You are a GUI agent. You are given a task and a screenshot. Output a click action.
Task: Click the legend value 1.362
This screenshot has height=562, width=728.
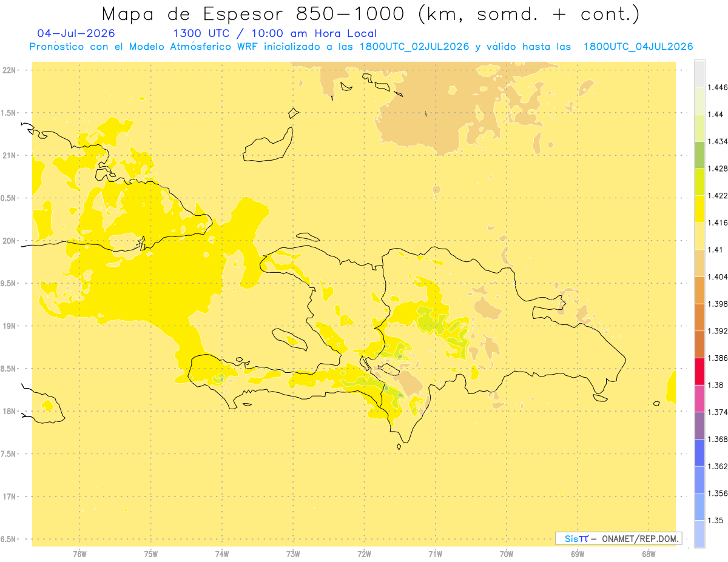click(x=718, y=466)
